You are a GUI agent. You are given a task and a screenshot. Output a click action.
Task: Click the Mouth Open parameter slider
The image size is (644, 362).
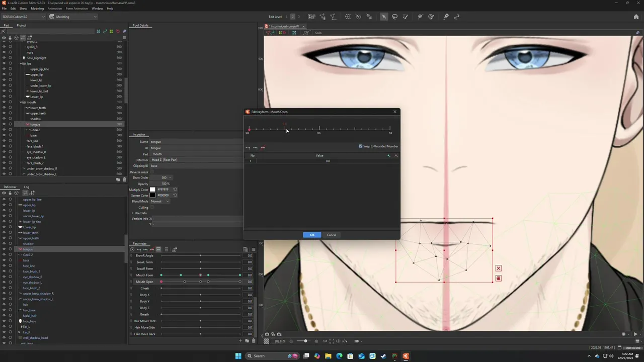pos(200,282)
